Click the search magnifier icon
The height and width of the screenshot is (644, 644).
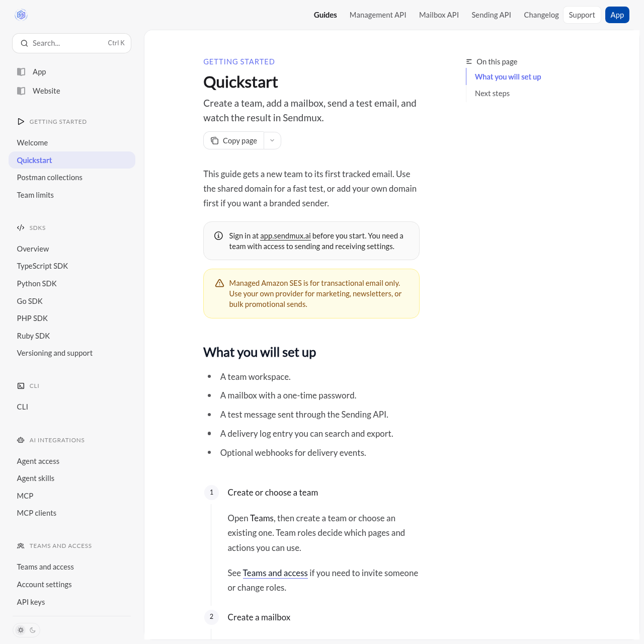click(24, 43)
